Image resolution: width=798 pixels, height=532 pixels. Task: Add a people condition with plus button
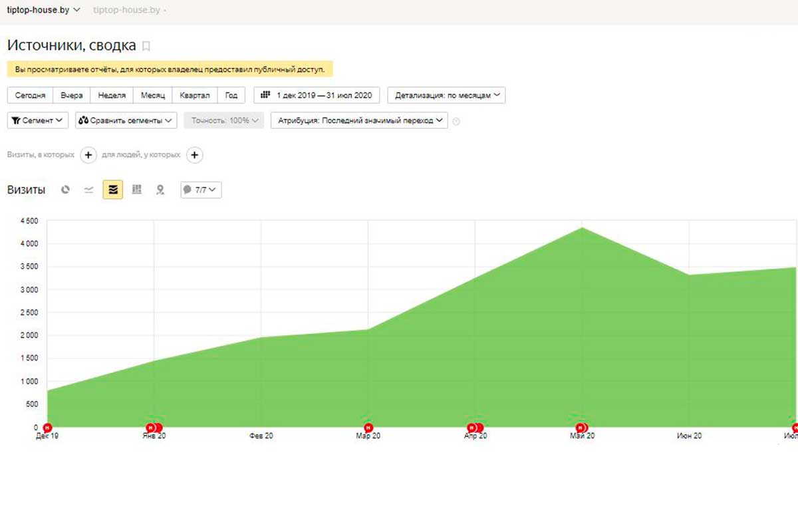coord(194,155)
